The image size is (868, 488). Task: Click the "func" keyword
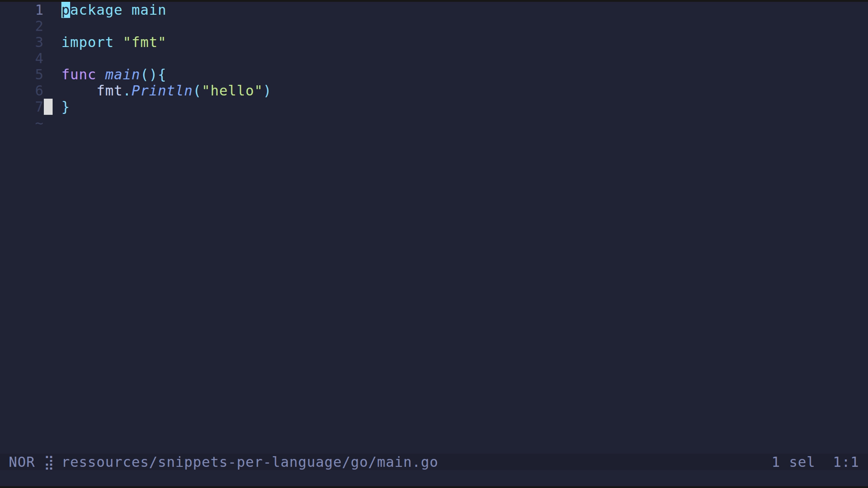click(x=79, y=75)
